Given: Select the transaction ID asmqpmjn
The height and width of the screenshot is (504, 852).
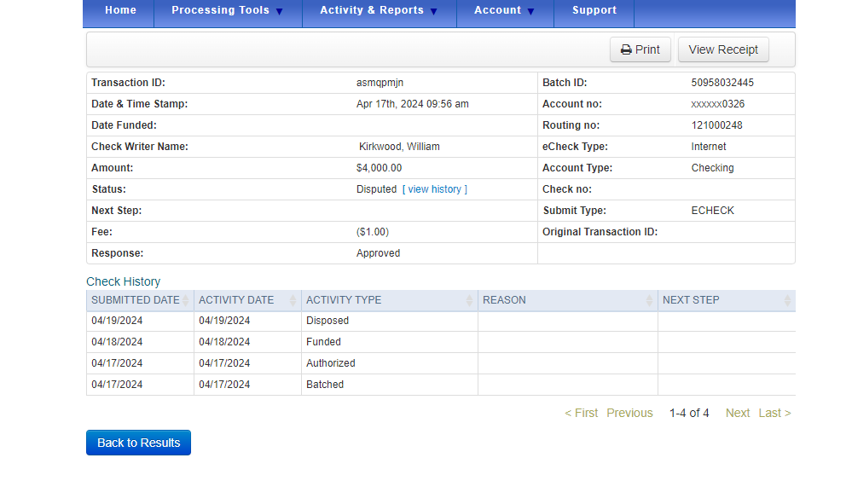Looking at the screenshot, I should click(x=380, y=83).
